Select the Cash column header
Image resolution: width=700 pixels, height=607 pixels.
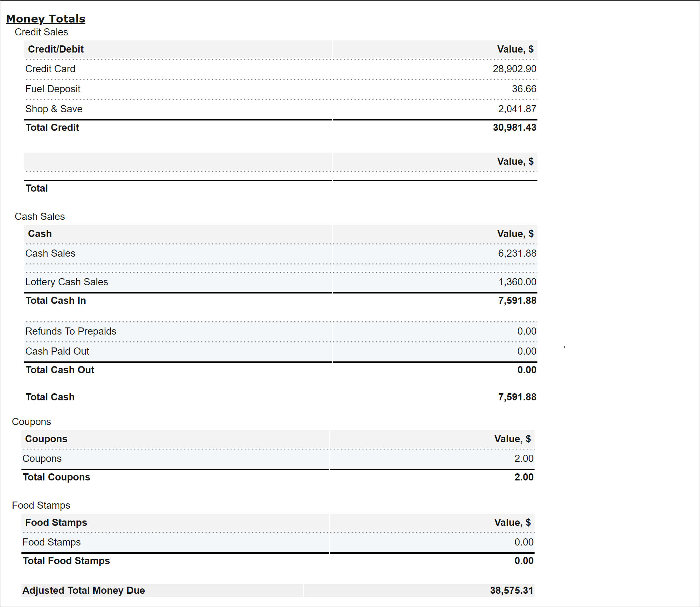click(40, 234)
